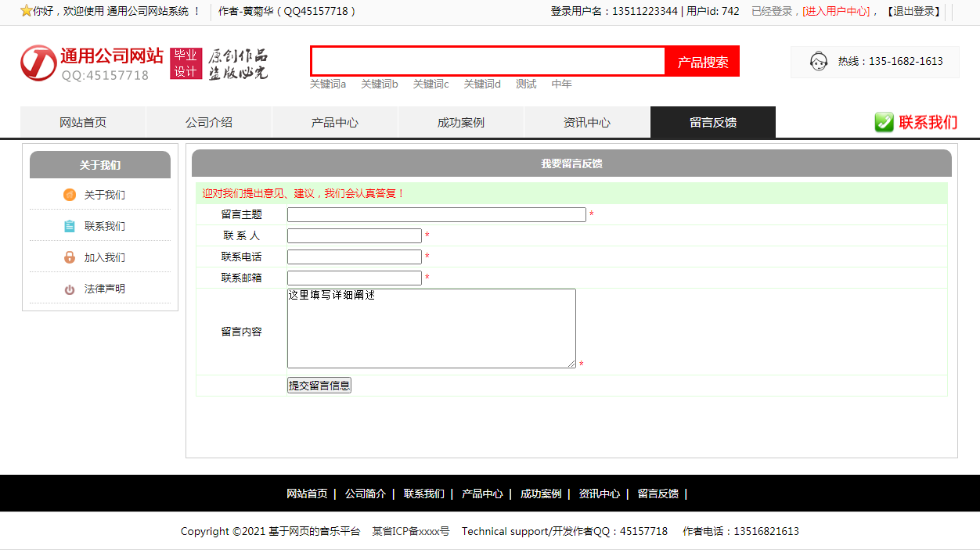The width and height of the screenshot is (980, 560).
Task: Open 加入我们 in the sidebar list
Action: tap(105, 257)
